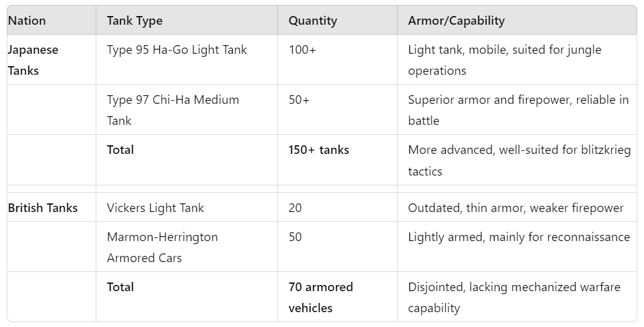Select the 50+ quantity cell
Image resolution: width=644 pixels, height=327 pixels.
337,110
